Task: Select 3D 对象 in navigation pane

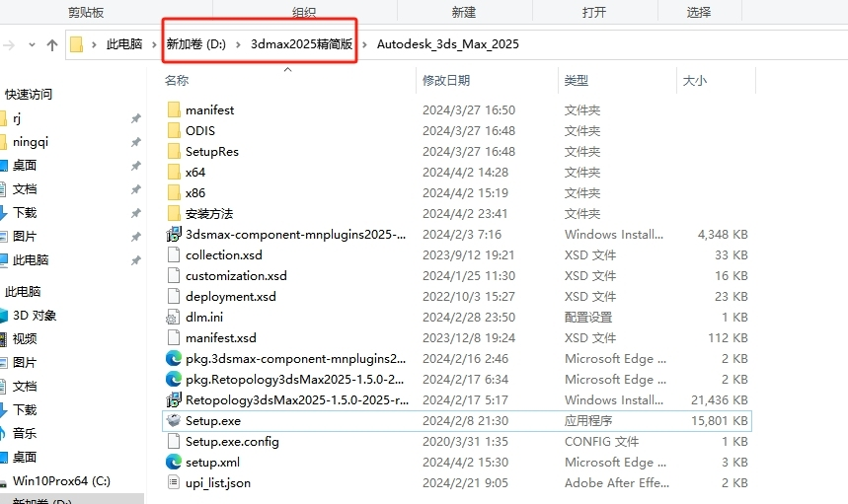Action: (35, 315)
